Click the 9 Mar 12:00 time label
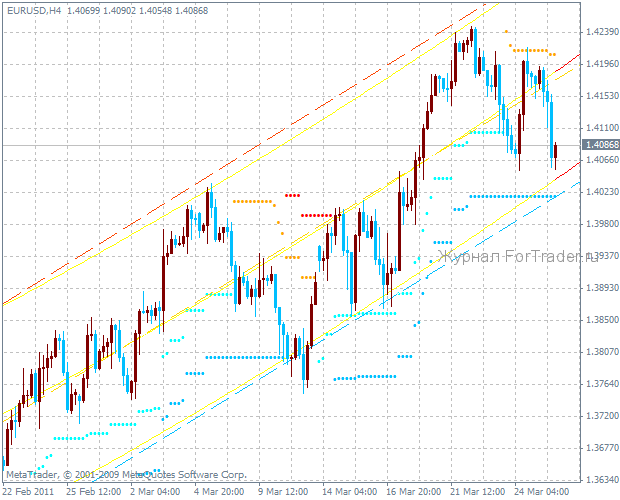 (283, 492)
